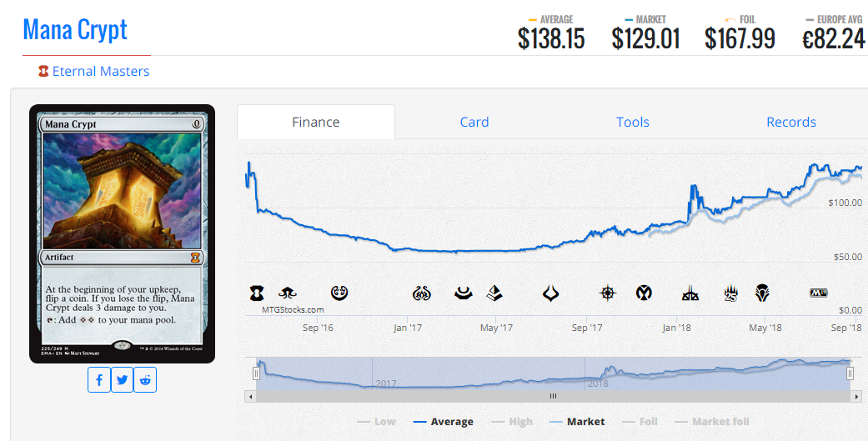
Task: Toggle the Market price series in legend
Action: [x=577, y=422]
